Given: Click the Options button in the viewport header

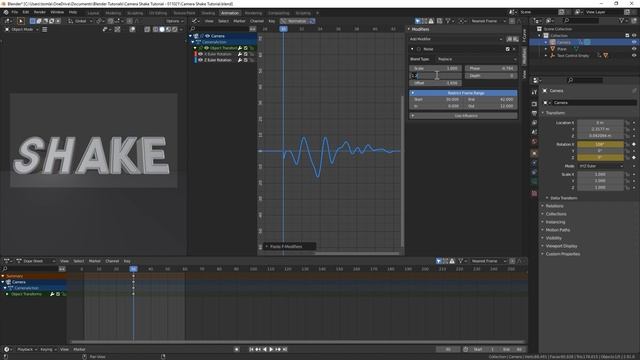Looking at the screenshot, I should (x=174, y=21).
